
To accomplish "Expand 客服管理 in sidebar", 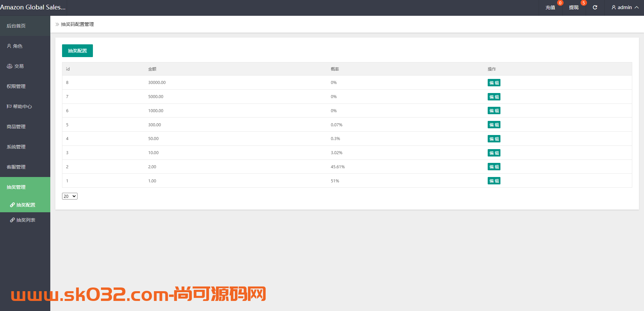I will point(25,167).
